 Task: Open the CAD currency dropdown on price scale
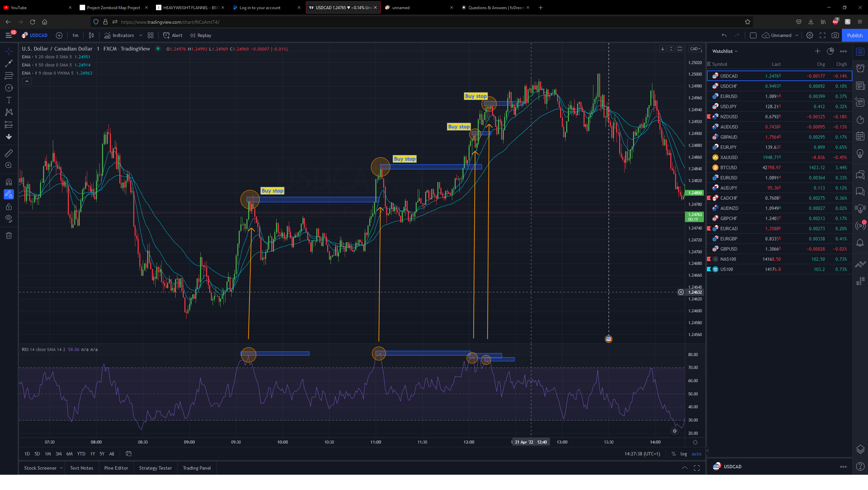[x=695, y=49]
